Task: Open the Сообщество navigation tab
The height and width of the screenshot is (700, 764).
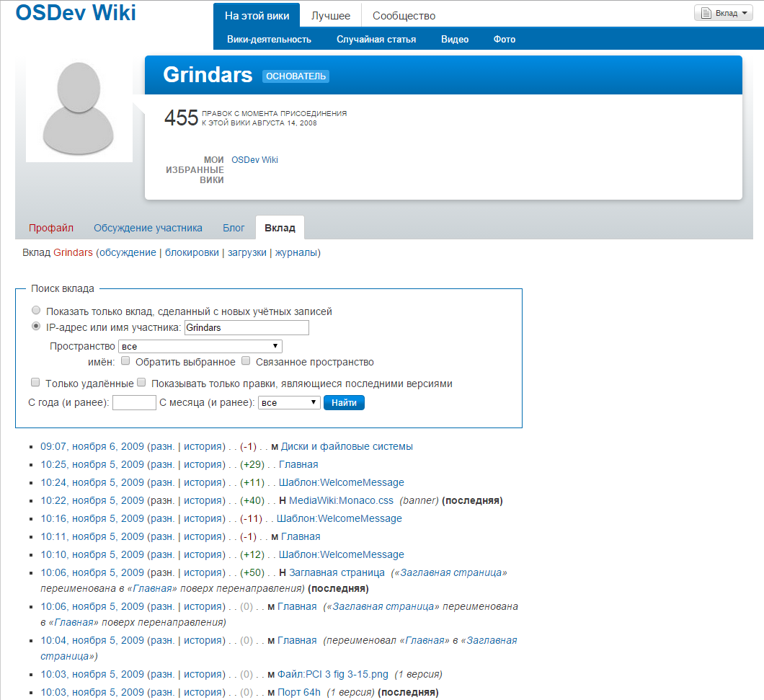Action: [x=404, y=16]
